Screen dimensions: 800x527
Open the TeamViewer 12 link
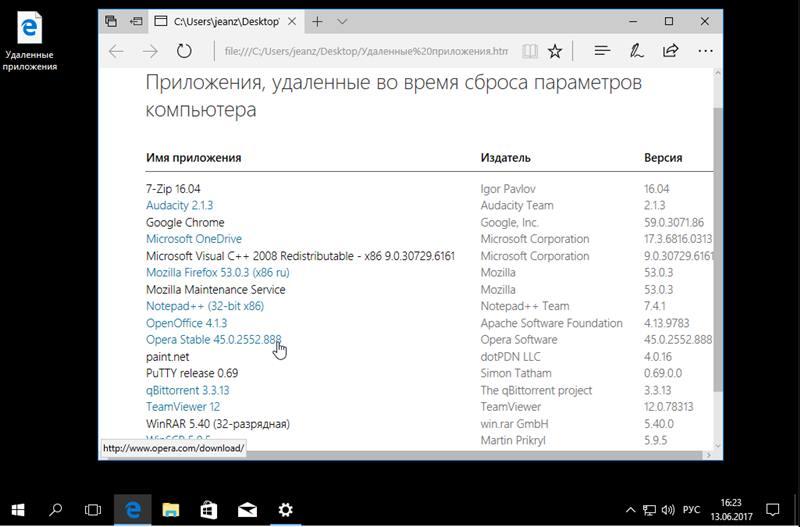pos(183,407)
